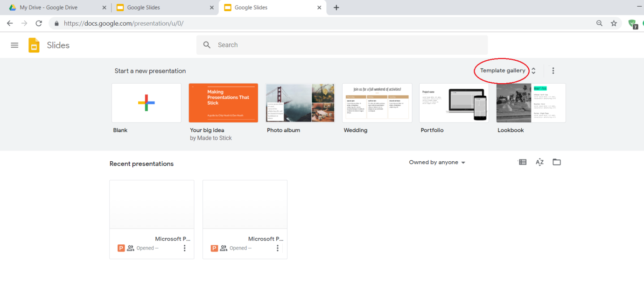Expand the Template gallery

point(507,71)
